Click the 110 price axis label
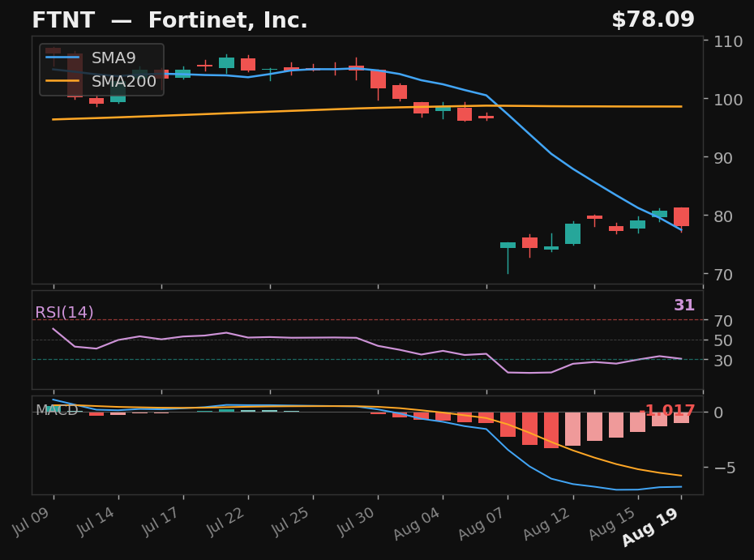 [728, 42]
